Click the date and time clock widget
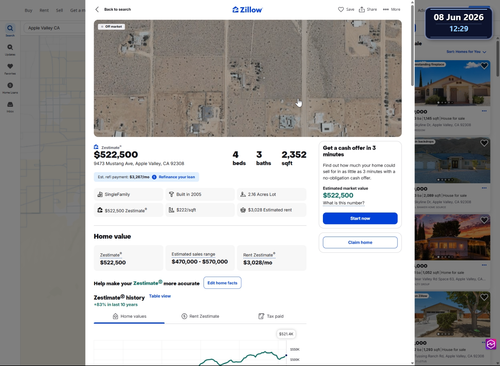The image size is (500, 366). pos(459,23)
